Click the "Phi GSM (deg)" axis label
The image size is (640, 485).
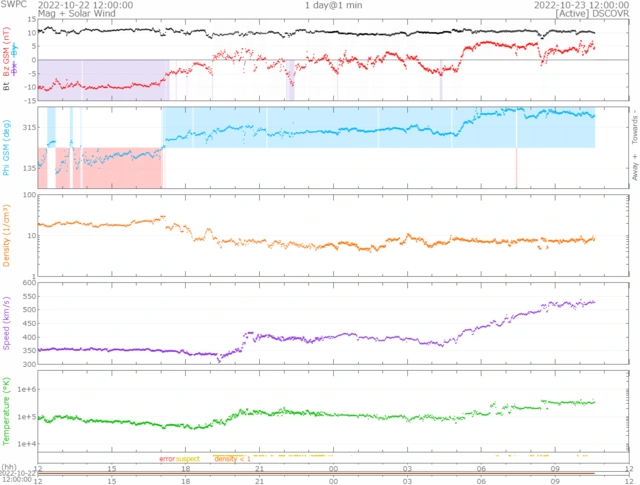click(6, 148)
